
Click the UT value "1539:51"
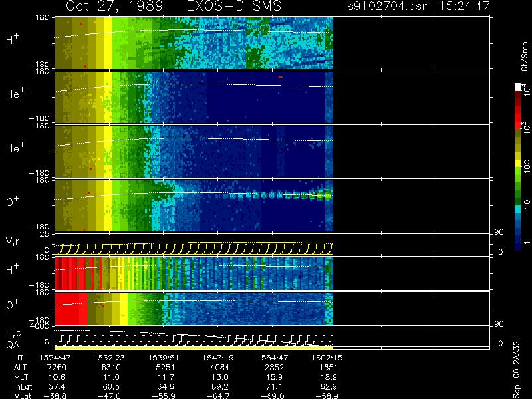164,358
